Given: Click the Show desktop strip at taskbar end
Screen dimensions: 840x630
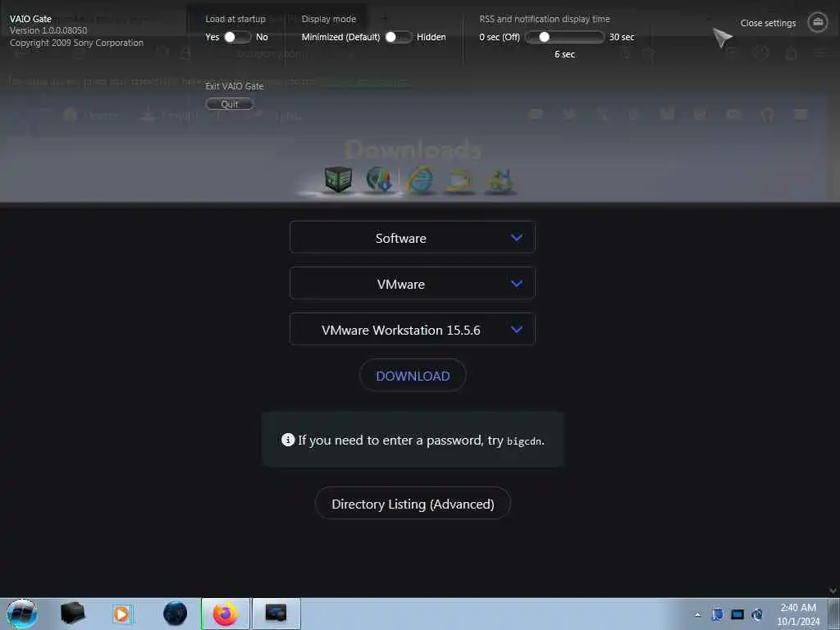Looking at the screenshot, I should [x=834, y=614].
